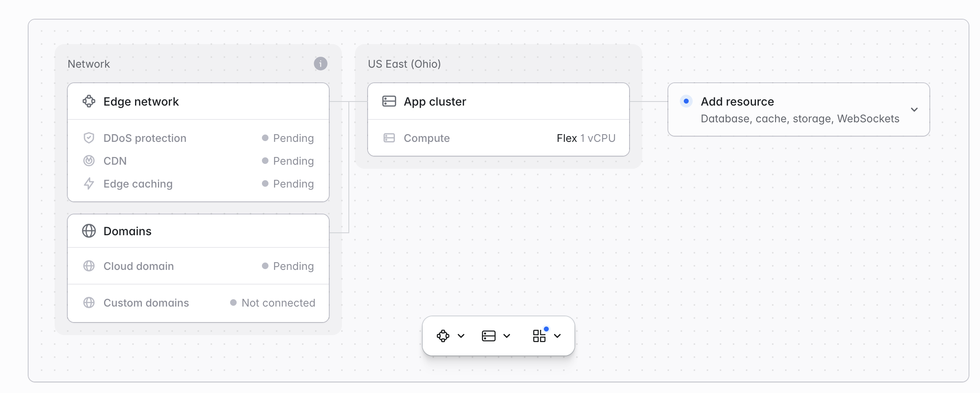Open the Compute Flex 1 vCPU row
Image resolution: width=980 pixels, height=393 pixels.
coord(498,138)
